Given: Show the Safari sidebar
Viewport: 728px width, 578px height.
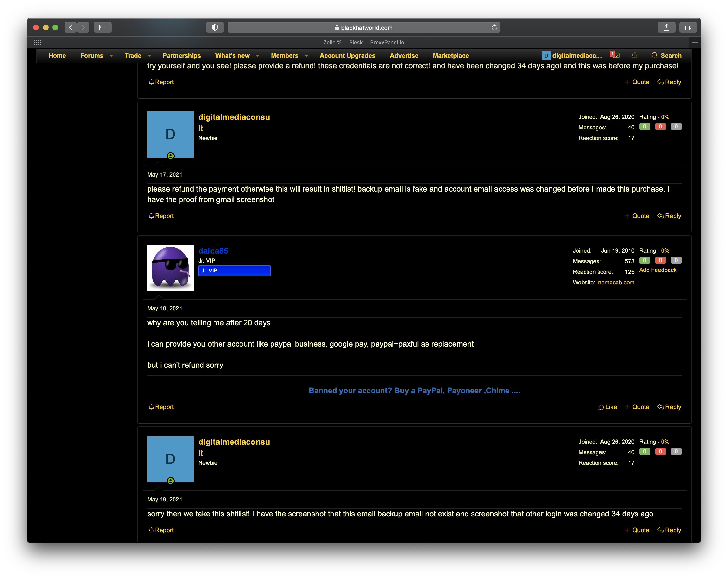Looking at the screenshot, I should click(x=103, y=27).
